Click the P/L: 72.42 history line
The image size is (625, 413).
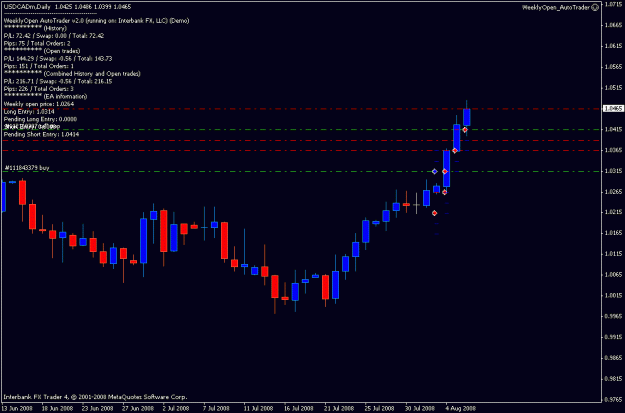(54, 36)
